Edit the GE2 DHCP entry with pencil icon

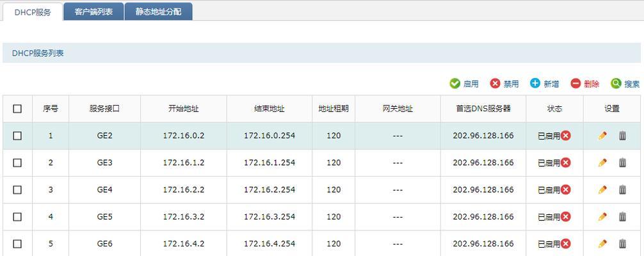[x=602, y=136]
